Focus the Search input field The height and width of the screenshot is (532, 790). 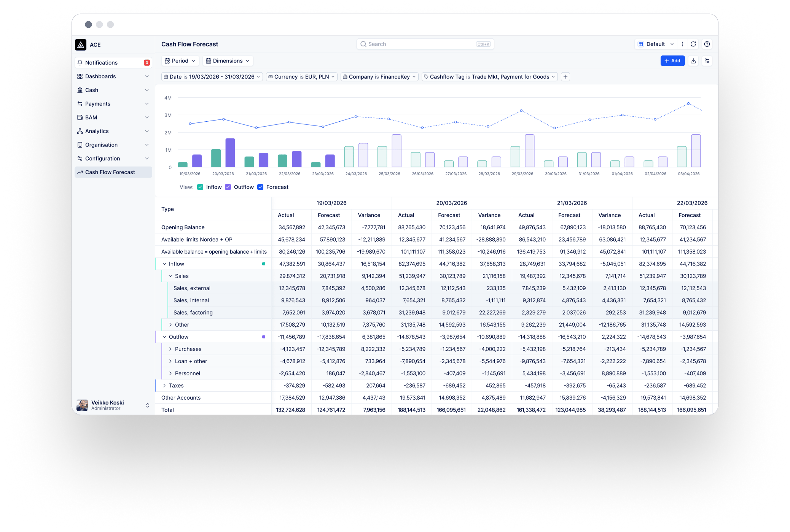425,44
